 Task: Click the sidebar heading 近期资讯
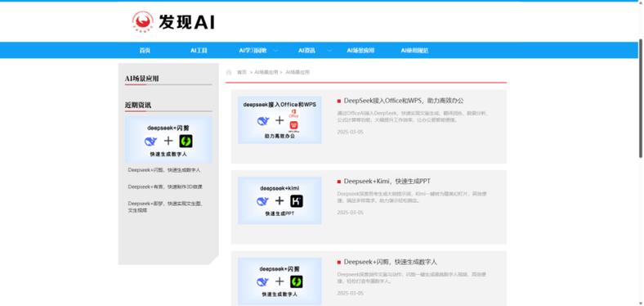pos(138,106)
